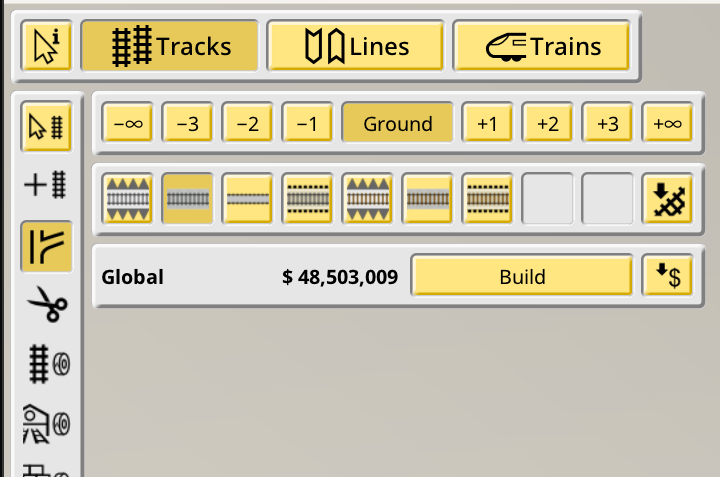Set track level to plus infinity

667,123
